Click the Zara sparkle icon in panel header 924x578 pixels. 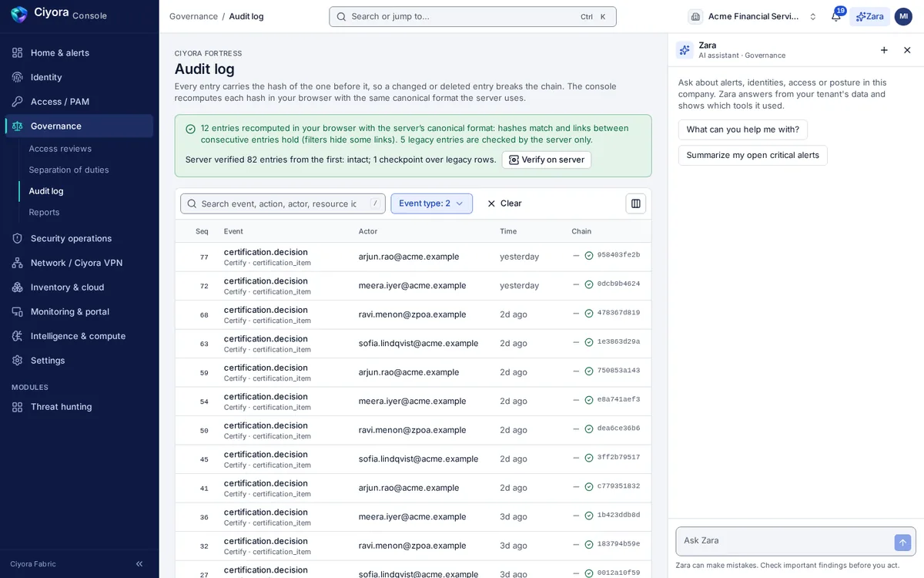click(685, 50)
